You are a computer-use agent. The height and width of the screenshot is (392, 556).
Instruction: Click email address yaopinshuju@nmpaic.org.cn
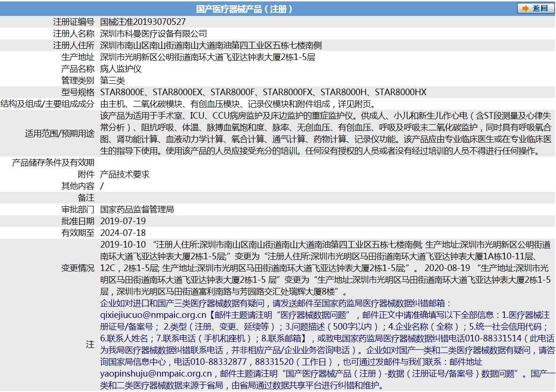click(x=156, y=373)
